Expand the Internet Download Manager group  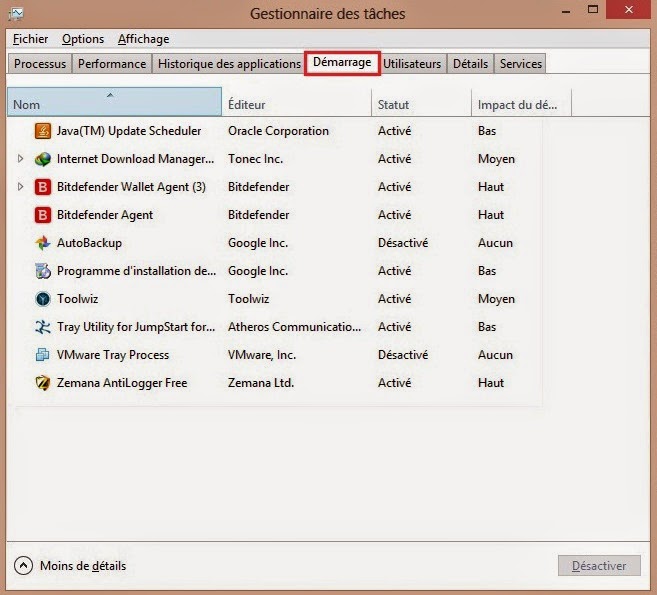[x=20, y=159]
